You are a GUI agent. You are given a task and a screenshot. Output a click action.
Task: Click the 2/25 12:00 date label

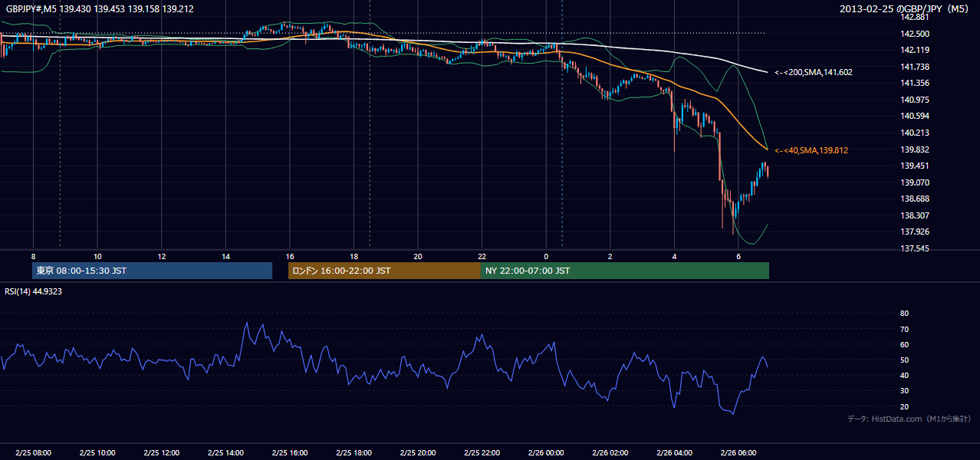162,452
